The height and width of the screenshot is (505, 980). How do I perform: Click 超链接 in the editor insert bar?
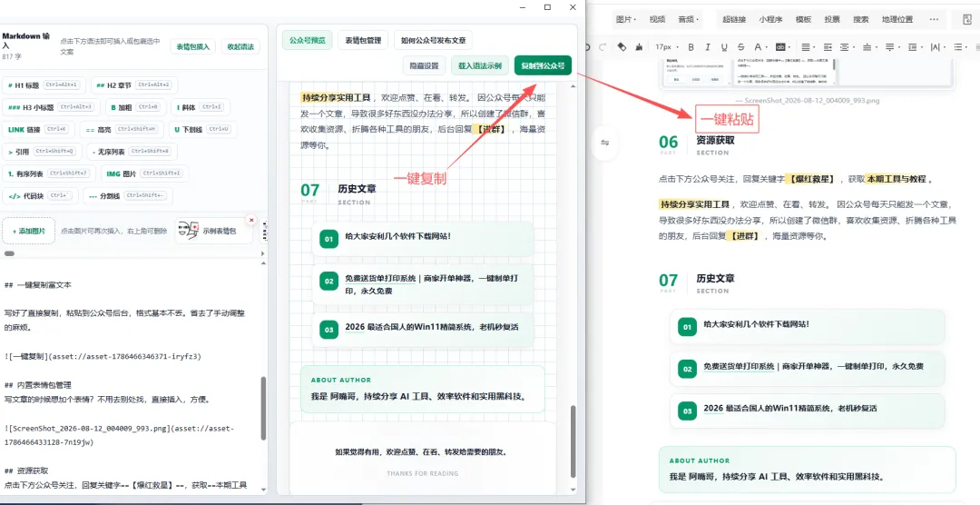(734, 19)
